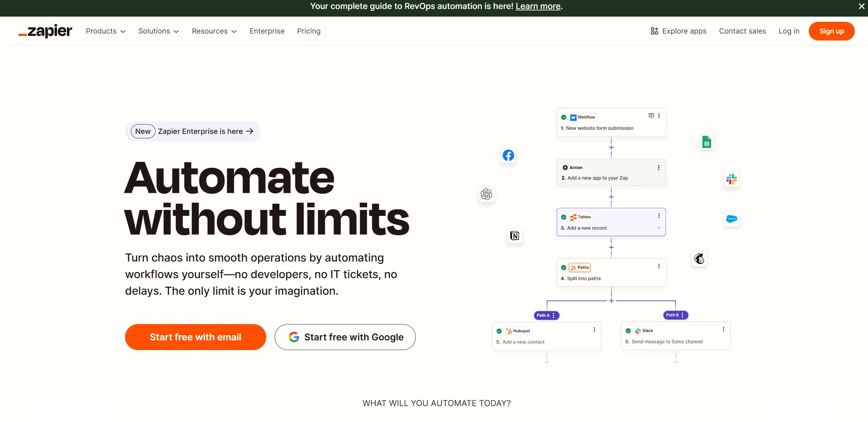Open the kebab menu on the Webflow step

[x=659, y=116]
